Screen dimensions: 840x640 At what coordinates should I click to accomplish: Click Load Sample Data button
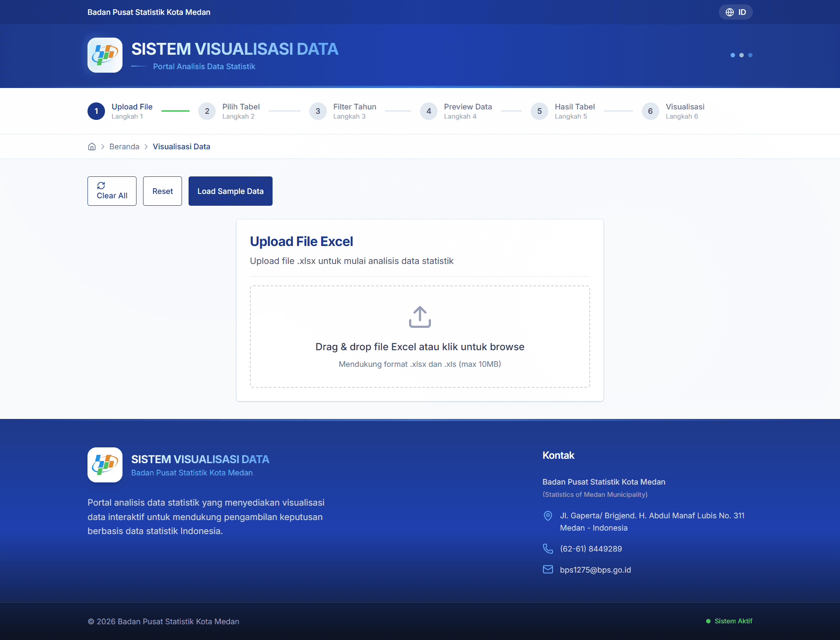tap(231, 191)
